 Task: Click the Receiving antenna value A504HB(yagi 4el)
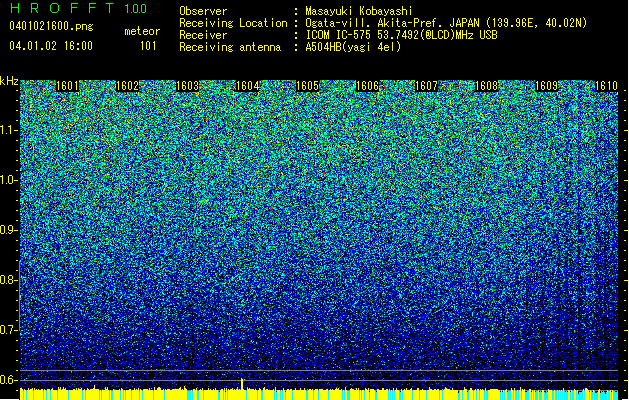pyautogui.click(x=353, y=47)
